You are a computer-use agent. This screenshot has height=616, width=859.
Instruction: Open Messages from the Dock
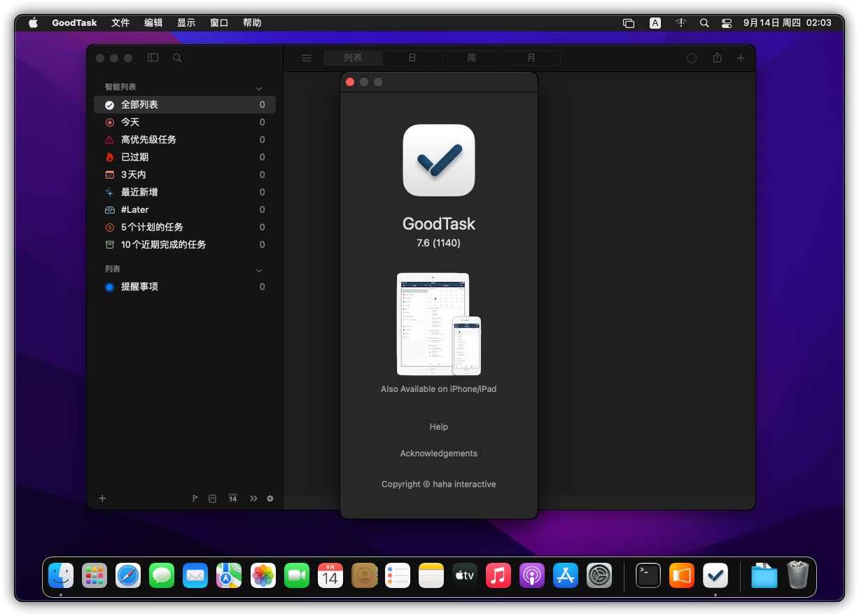pos(162,575)
